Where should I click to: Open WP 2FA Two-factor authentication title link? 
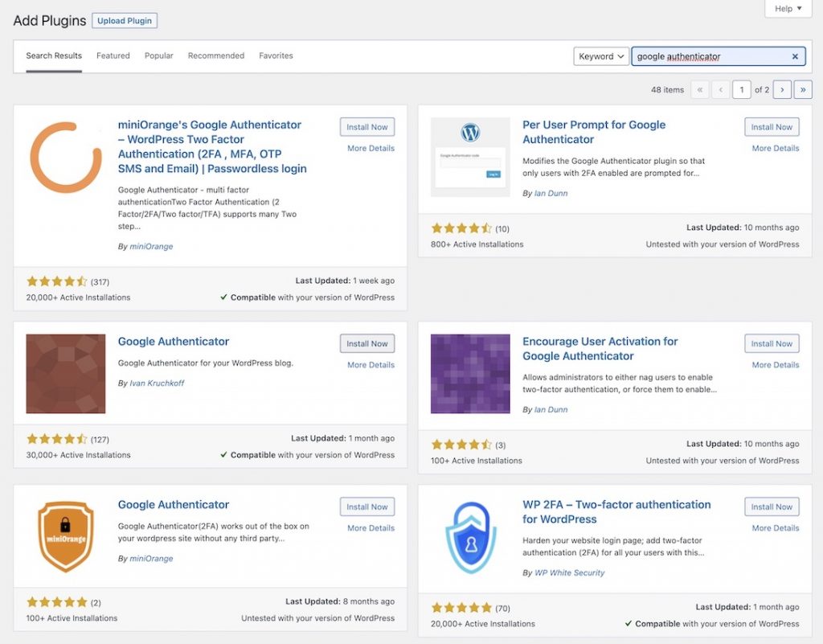(616, 511)
